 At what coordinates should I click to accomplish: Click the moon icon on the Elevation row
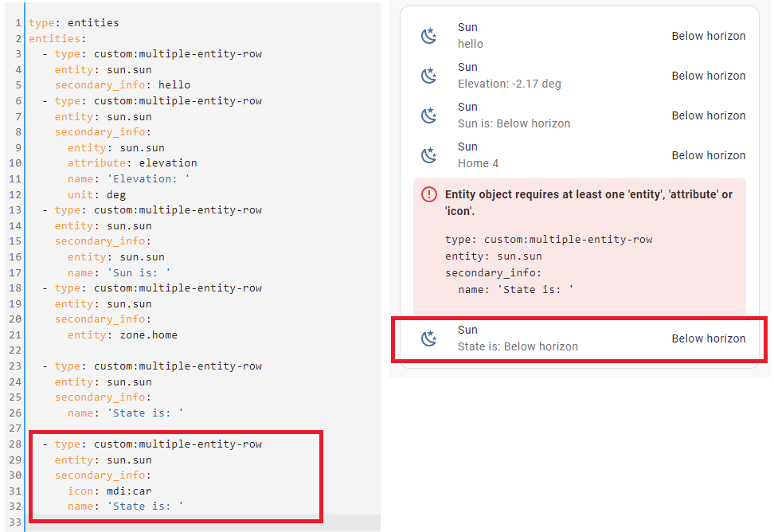tap(428, 75)
